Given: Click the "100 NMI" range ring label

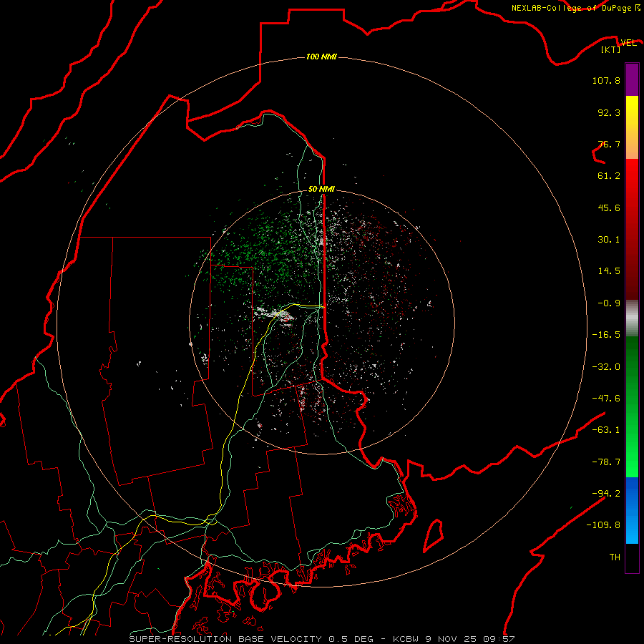Looking at the screenshot, I should pyautogui.click(x=321, y=57).
